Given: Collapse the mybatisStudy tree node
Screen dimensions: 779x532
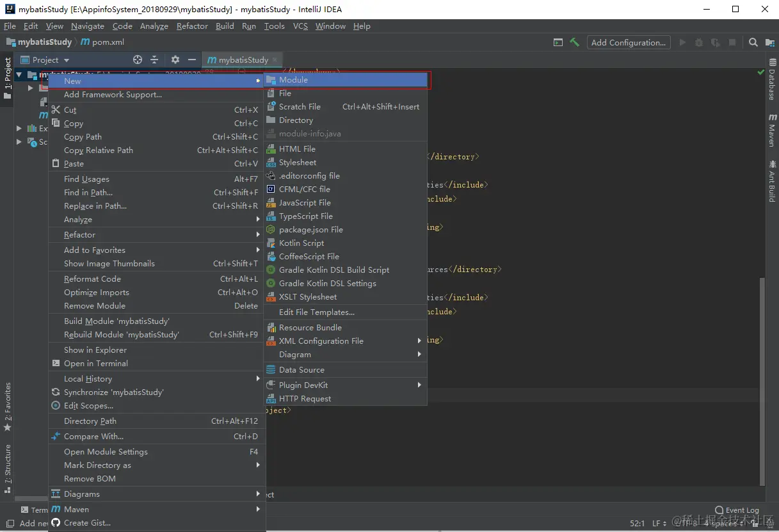Looking at the screenshot, I should point(19,74).
